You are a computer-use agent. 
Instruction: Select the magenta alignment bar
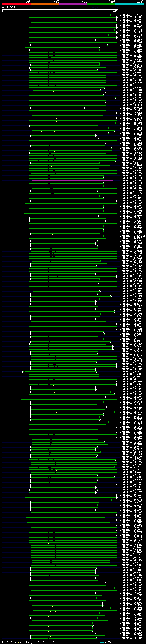(x=72, y=180)
